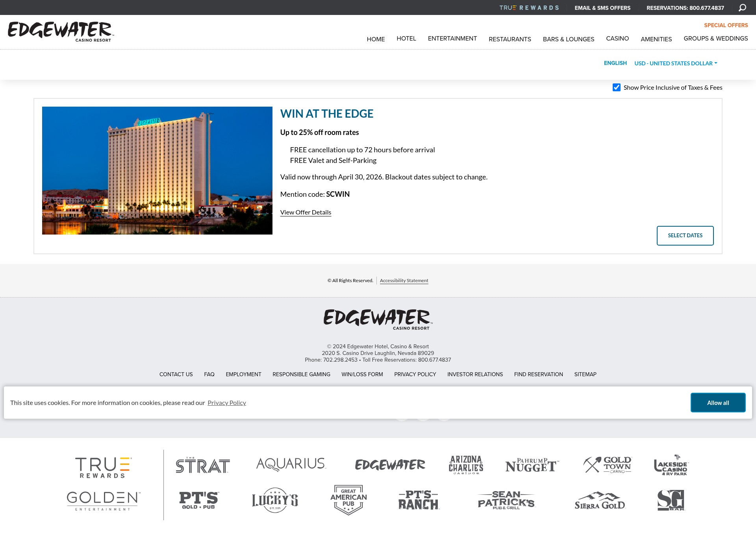Open the Aquarius brand logo
Viewport: 756px width, 534px height.
[x=291, y=464]
